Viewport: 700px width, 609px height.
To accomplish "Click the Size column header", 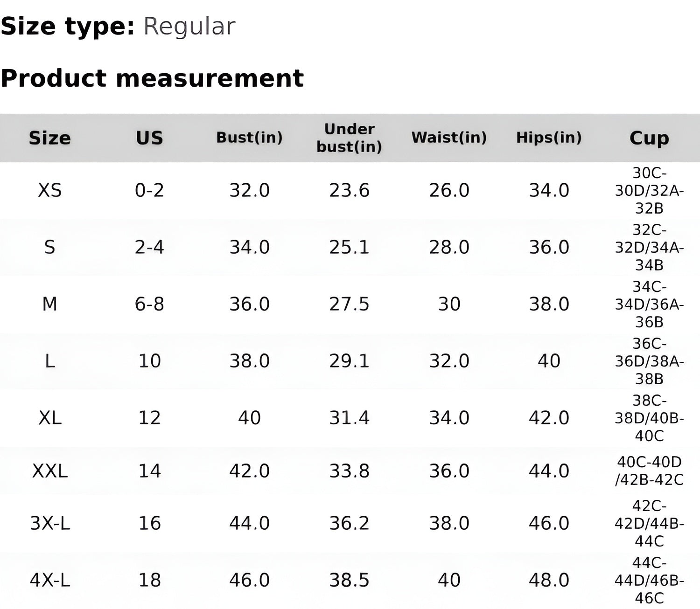I will [x=49, y=138].
